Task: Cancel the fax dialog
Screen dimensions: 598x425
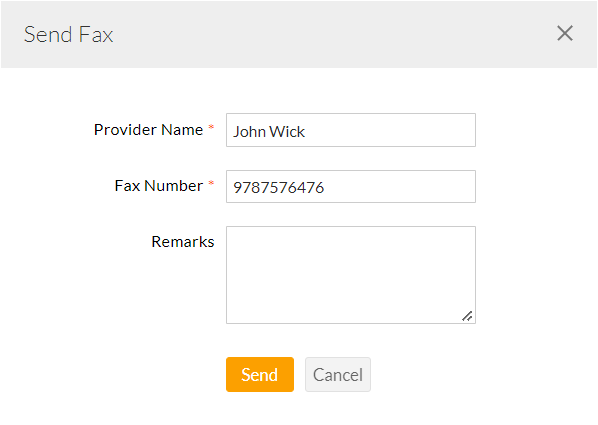Action: coord(338,375)
